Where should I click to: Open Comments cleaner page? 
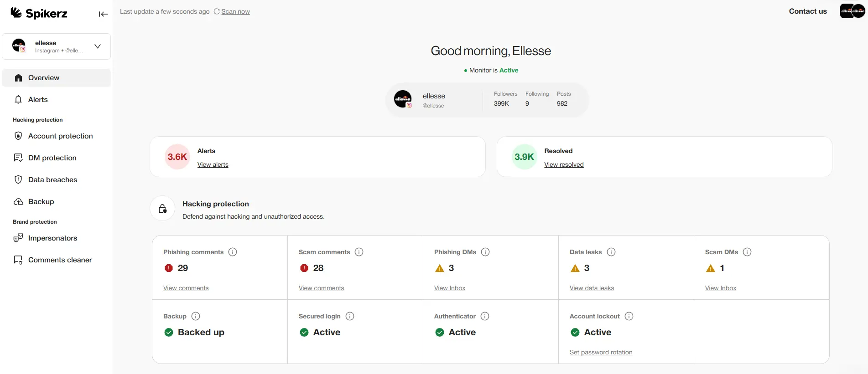57,260
